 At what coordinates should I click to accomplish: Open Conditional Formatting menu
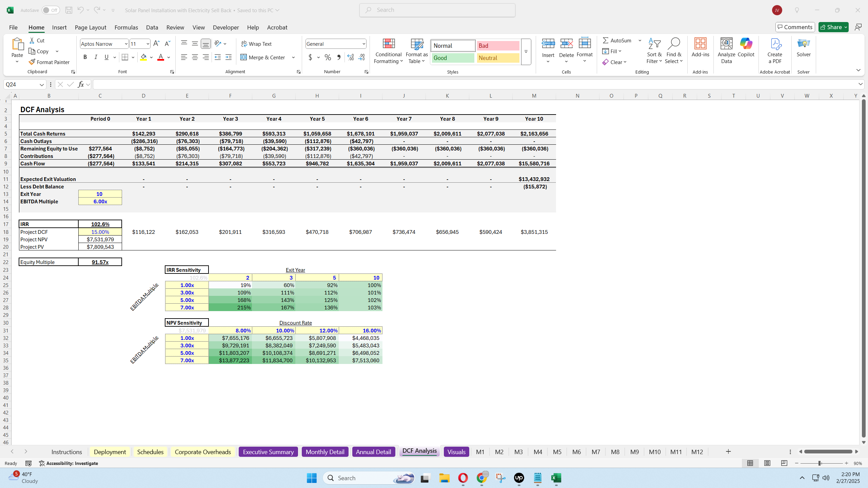(x=389, y=51)
